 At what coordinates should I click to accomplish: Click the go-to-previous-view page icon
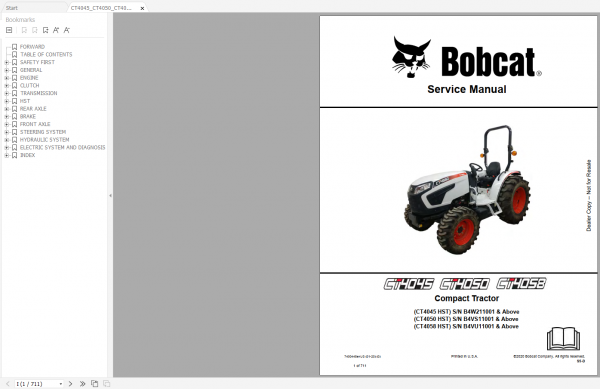coord(95,383)
